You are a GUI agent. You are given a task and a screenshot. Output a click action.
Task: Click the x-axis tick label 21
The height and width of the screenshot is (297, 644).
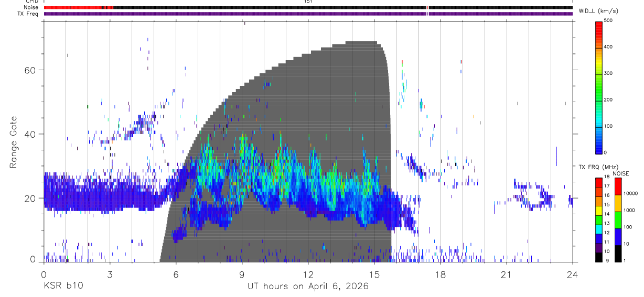[x=506, y=274]
